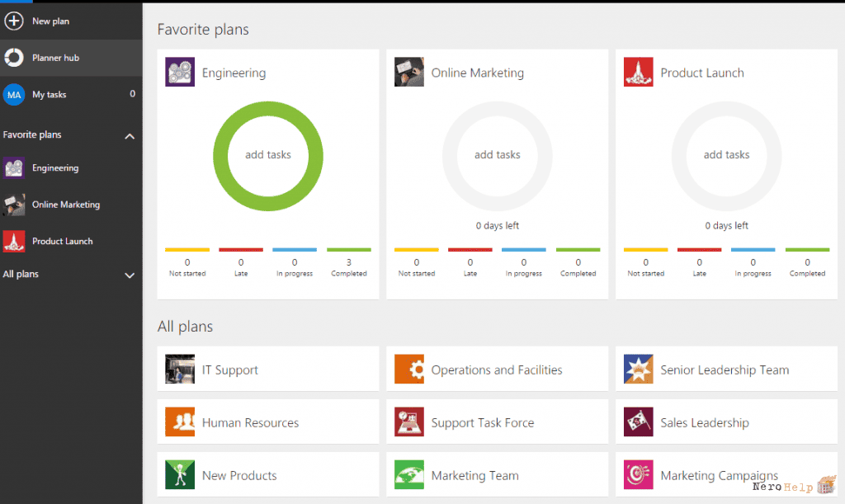Click the New plan plus icon
The height and width of the screenshot is (504, 845).
13,21
